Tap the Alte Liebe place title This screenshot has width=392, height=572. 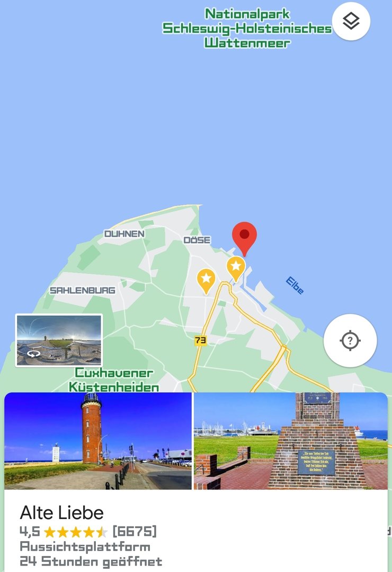coord(61,513)
